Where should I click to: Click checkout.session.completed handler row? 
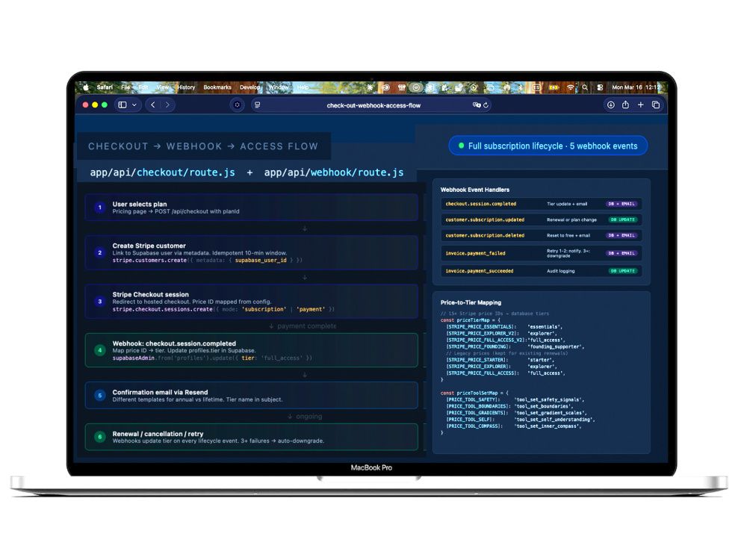541,204
